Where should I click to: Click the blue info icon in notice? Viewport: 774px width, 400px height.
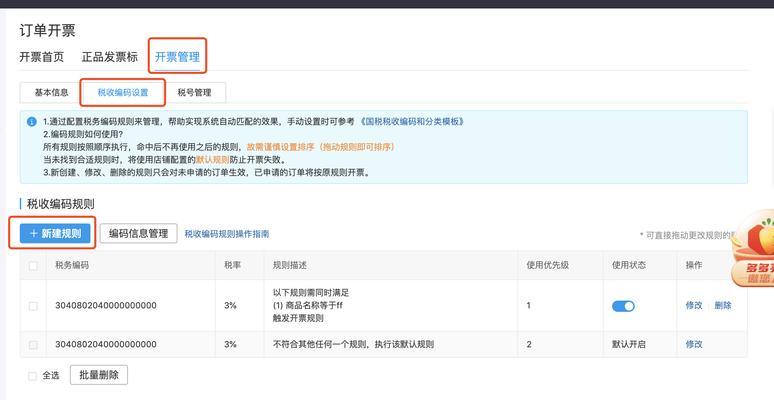[32, 121]
